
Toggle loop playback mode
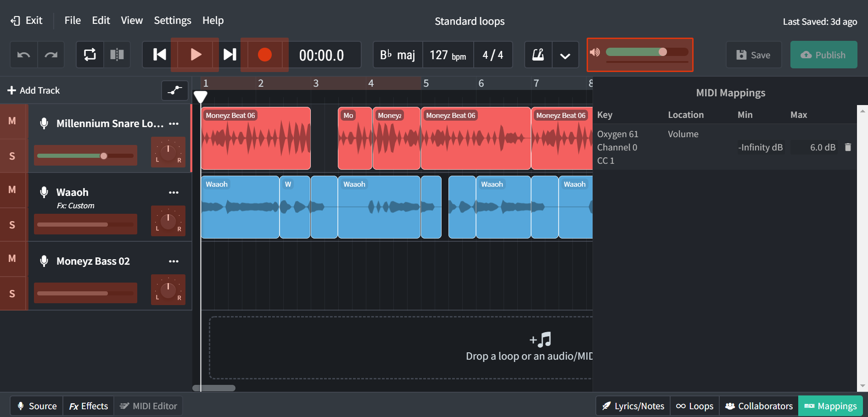[x=90, y=55]
